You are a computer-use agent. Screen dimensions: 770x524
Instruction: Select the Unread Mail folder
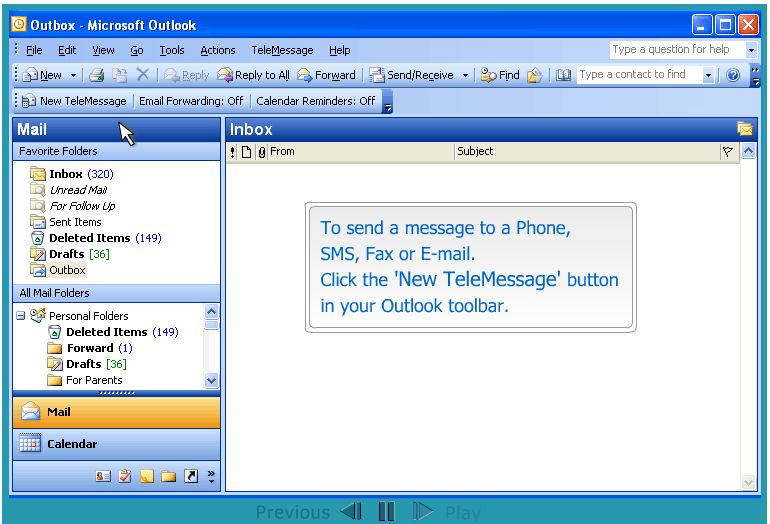click(68, 190)
